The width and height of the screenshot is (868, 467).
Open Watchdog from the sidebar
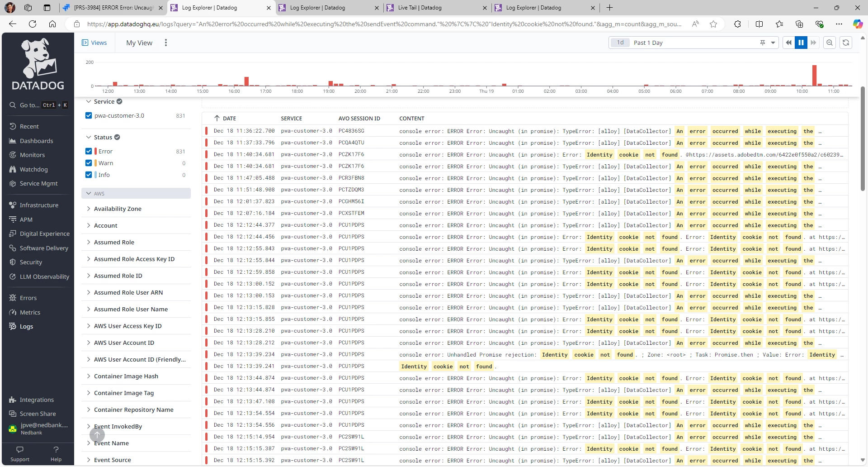pyautogui.click(x=33, y=169)
